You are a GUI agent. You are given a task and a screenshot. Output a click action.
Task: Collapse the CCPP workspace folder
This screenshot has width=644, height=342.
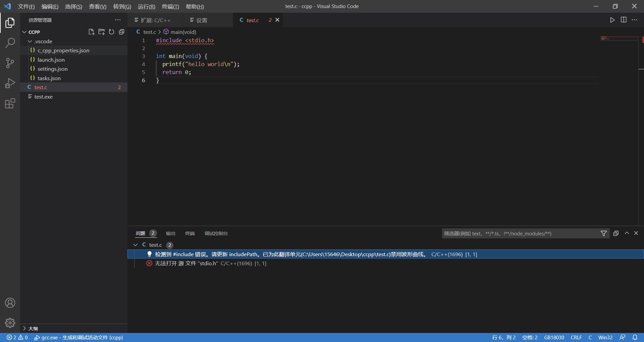(x=24, y=32)
